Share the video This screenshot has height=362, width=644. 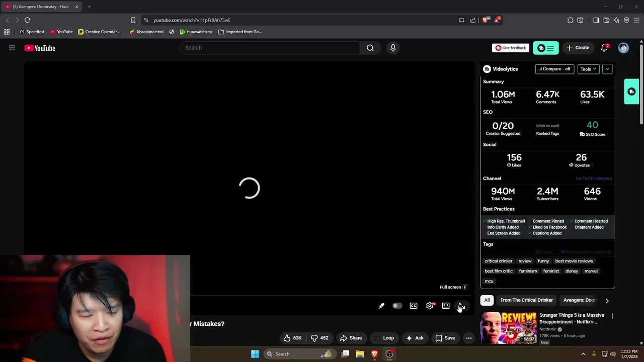pyautogui.click(x=351, y=338)
